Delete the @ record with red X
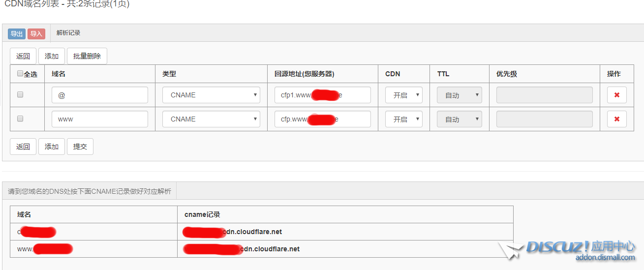 click(x=616, y=95)
